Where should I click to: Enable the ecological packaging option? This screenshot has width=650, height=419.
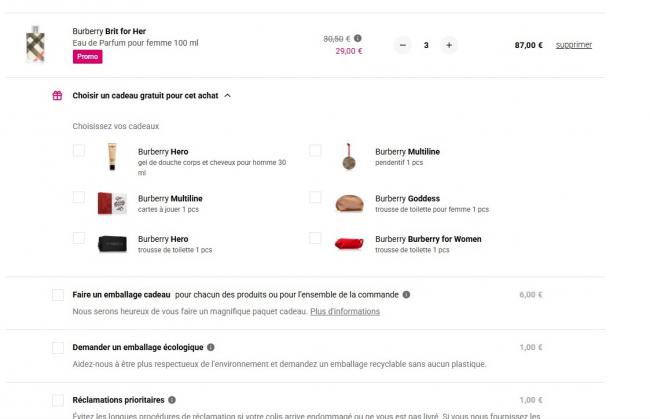(x=58, y=347)
